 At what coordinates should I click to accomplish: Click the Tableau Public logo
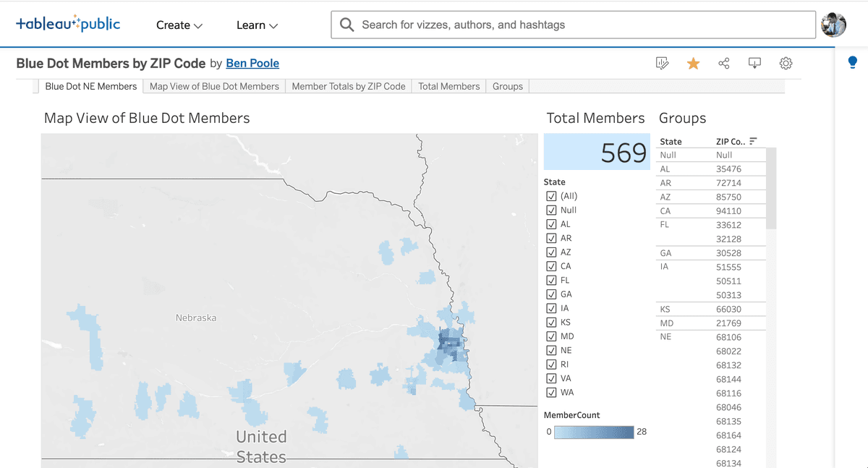(69, 23)
